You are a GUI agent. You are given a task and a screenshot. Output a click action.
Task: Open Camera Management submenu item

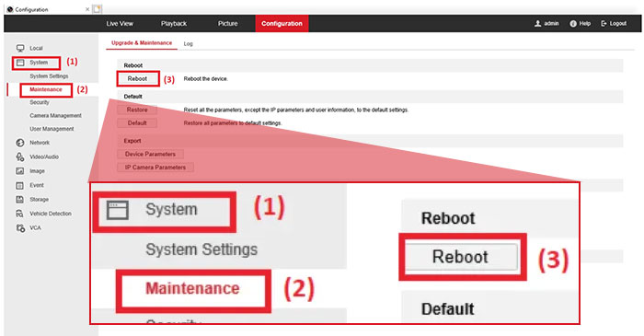[55, 115]
